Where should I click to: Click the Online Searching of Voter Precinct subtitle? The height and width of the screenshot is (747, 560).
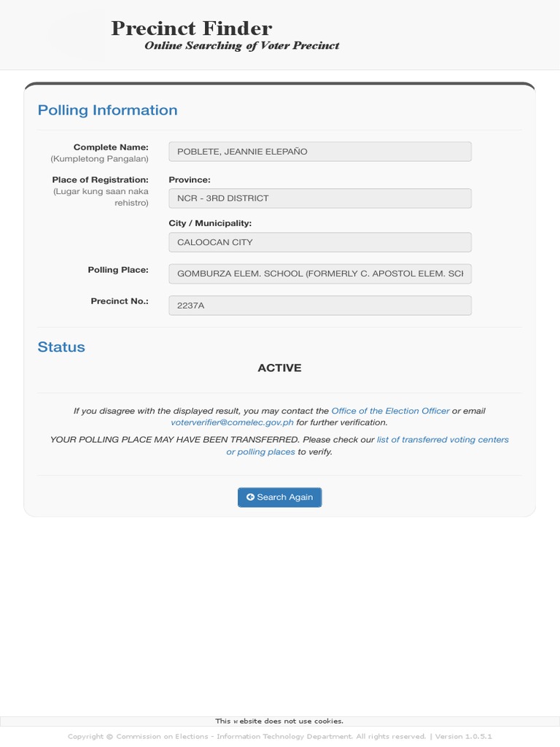(x=241, y=46)
